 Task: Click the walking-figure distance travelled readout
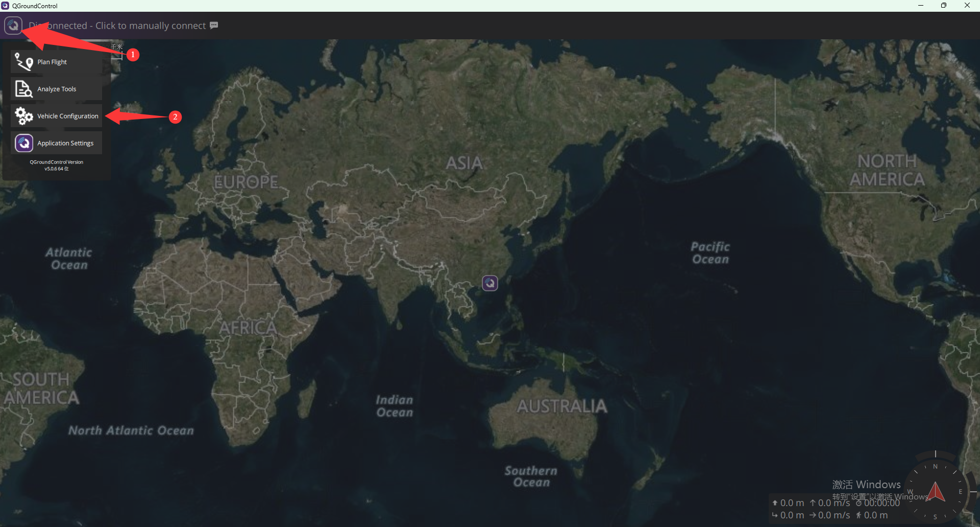click(872, 515)
